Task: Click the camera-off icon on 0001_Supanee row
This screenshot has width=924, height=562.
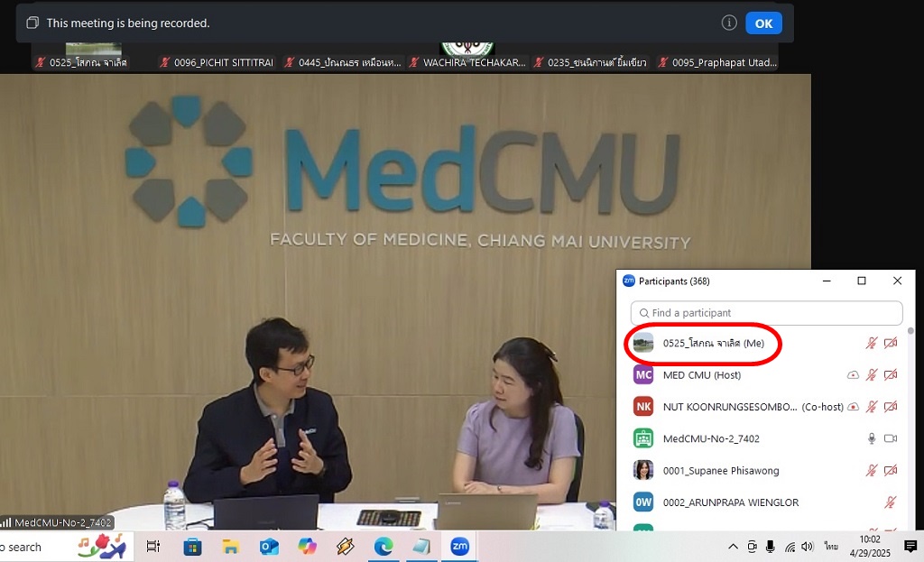Action: pyautogui.click(x=891, y=470)
